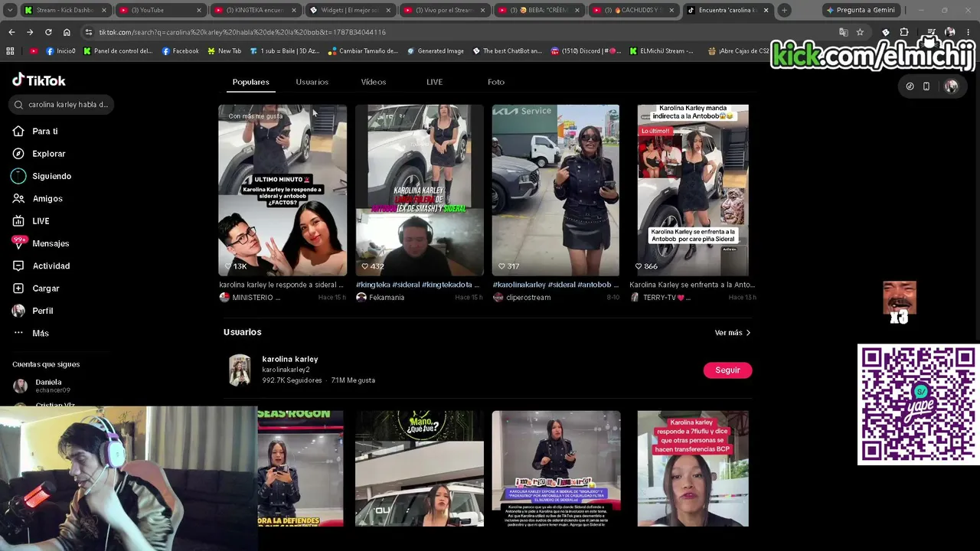Open the Abre Cajas de CS2 bookmark
Viewport: 980px width, 551px height.
[738, 51]
